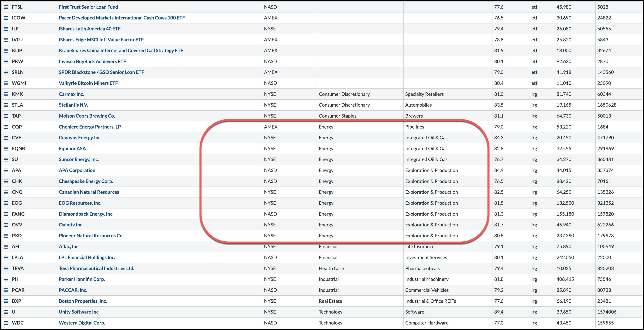Click the menu icon next to KLIP
Screen dimensions: 644x330
(5, 50)
